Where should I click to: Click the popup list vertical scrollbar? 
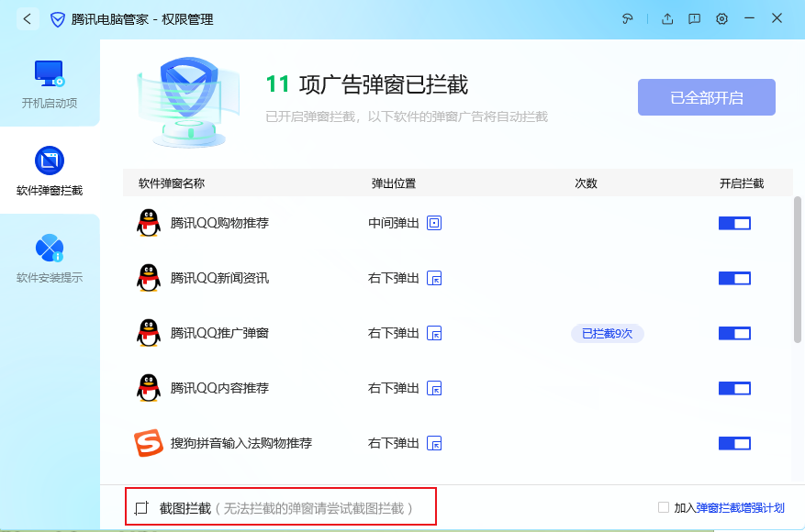click(798, 270)
